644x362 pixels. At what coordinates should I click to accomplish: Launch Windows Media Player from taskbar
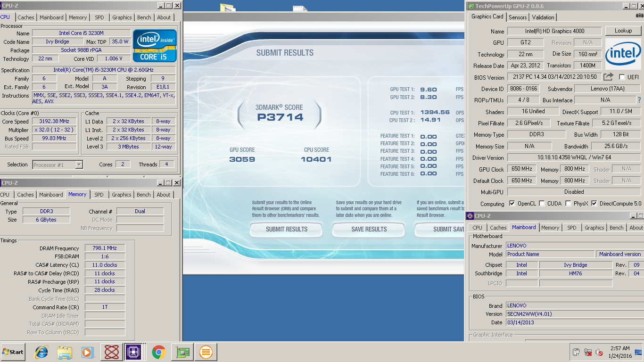tap(88, 352)
